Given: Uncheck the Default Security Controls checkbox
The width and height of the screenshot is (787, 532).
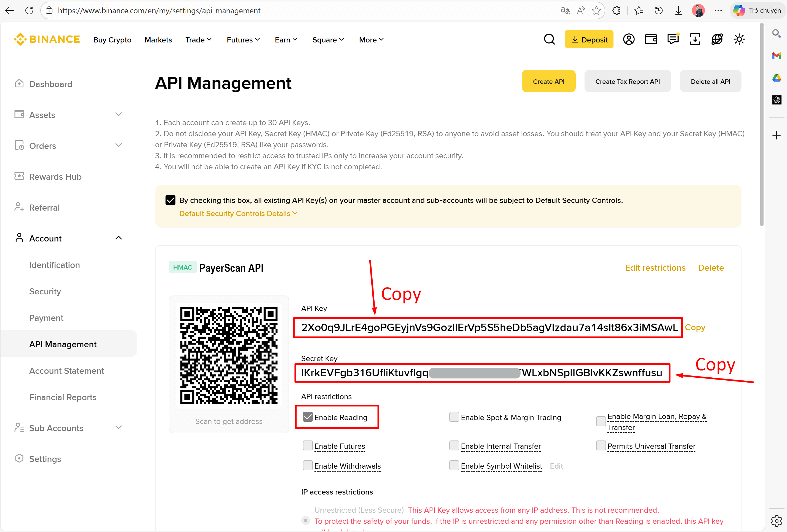Looking at the screenshot, I should [x=170, y=200].
